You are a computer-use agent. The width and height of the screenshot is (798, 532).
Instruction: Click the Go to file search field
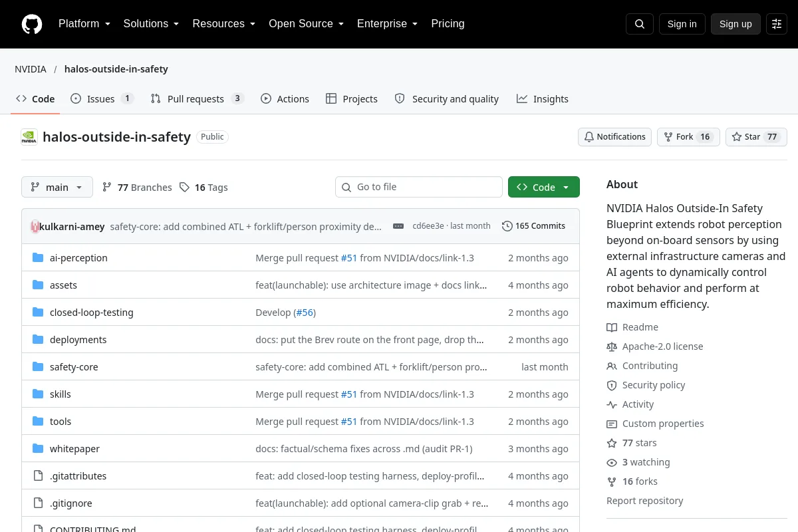(x=419, y=187)
